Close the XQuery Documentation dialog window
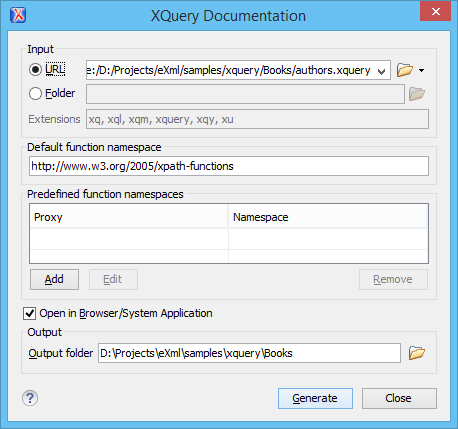The width and height of the screenshot is (458, 429). click(435, 12)
